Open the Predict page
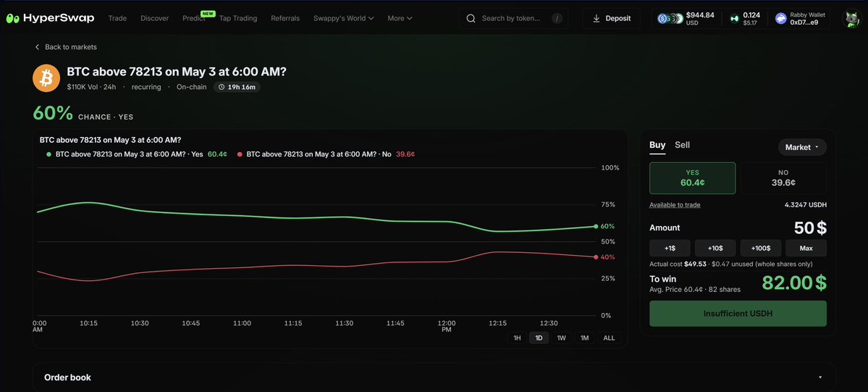 point(194,18)
